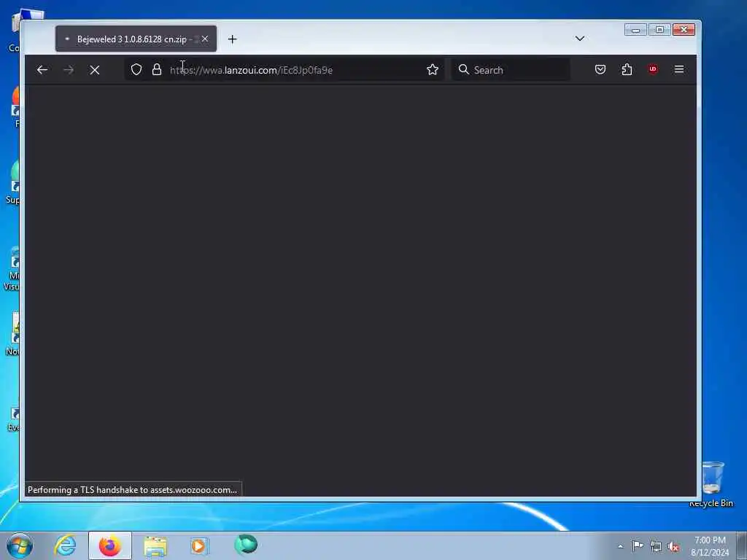Open Windows Explorer folder taskbar icon
Viewport: 747px width, 560px height.
[x=155, y=546]
